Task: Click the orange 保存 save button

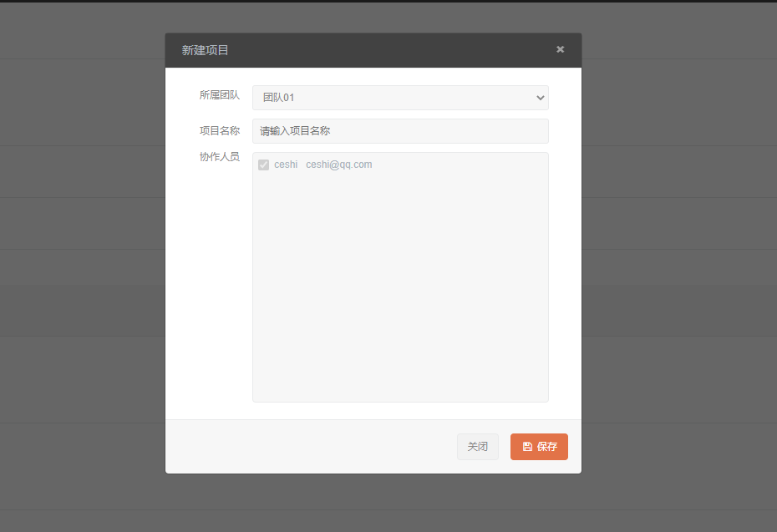Action: point(539,447)
